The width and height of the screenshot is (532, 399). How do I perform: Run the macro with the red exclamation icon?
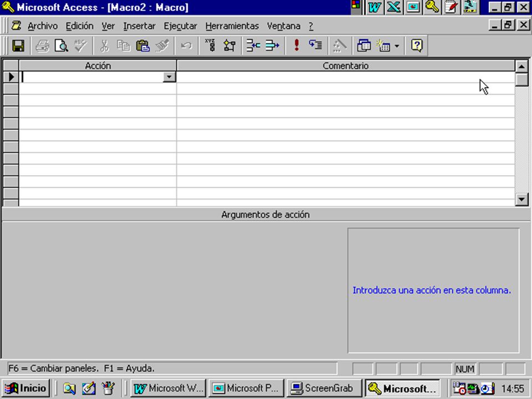(296, 45)
